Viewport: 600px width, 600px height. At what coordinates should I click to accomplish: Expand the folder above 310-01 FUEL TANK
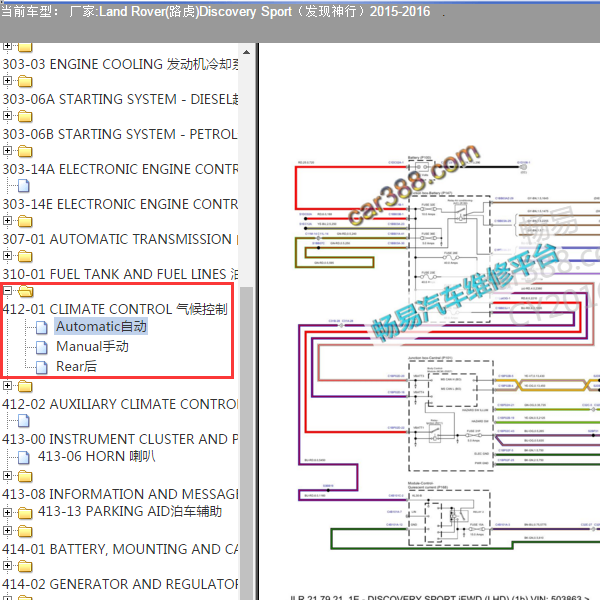pyautogui.click(x=7, y=255)
